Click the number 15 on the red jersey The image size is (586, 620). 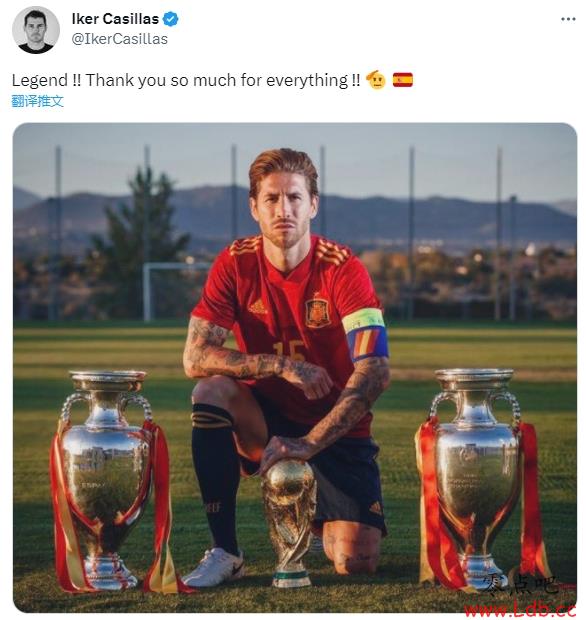289,351
